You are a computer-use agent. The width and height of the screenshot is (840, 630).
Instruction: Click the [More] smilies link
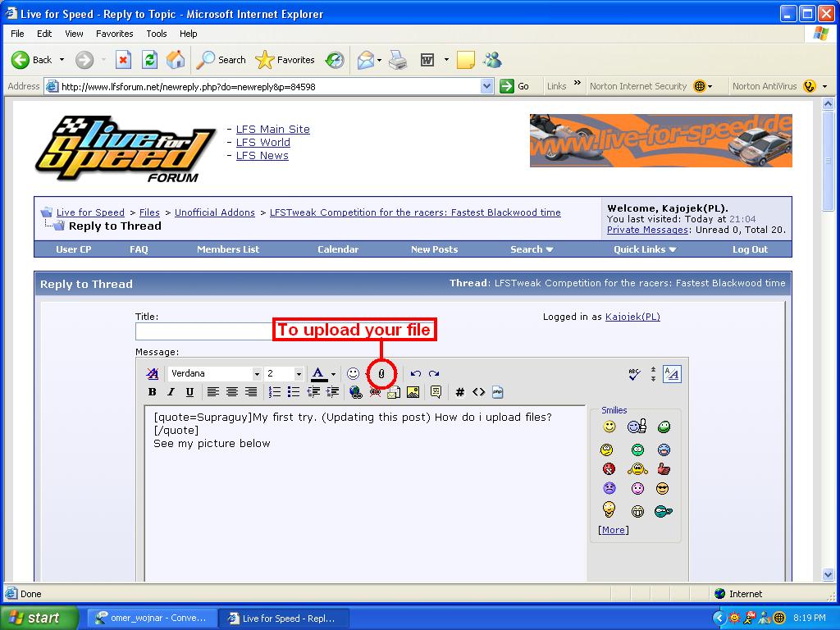pyautogui.click(x=614, y=530)
